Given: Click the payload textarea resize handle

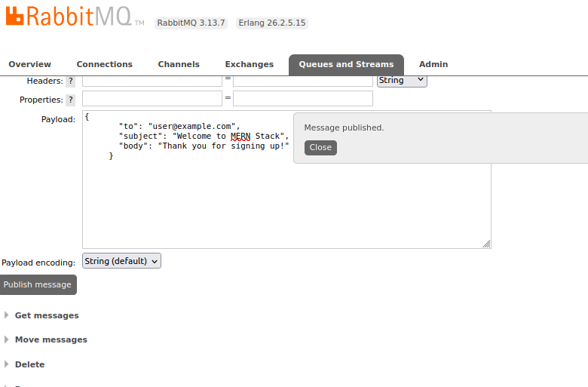Looking at the screenshot, I should tap(486, 244).
